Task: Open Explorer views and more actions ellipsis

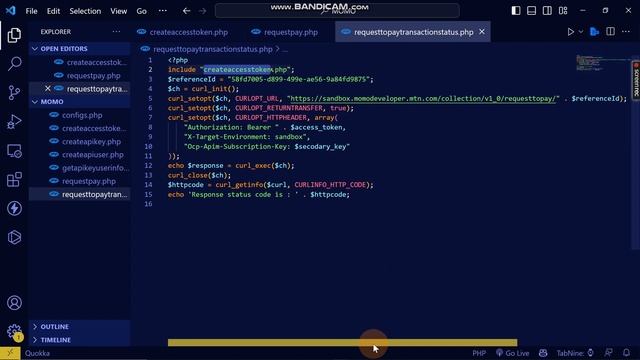Action: tap(116, 31)
